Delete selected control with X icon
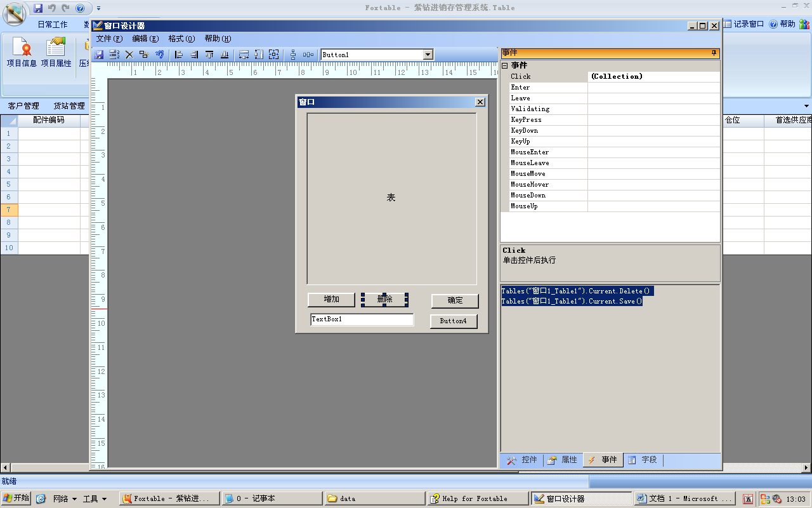812x508 pixels. pyautogui.click(x=129, y=55)
